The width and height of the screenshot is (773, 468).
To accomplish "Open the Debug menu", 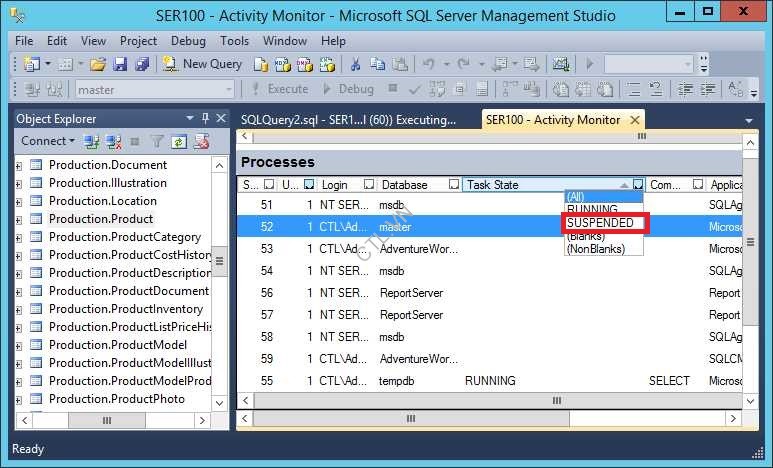I will [188, 41].
